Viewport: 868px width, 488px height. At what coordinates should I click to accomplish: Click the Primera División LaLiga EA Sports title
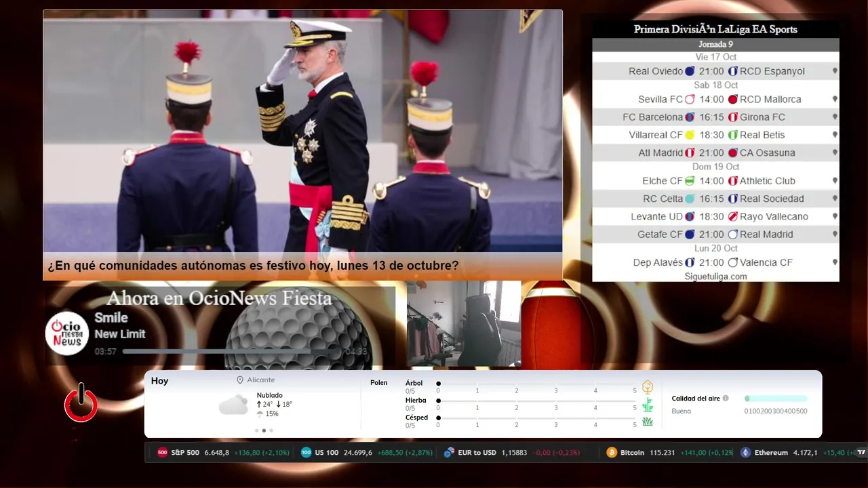715,29
